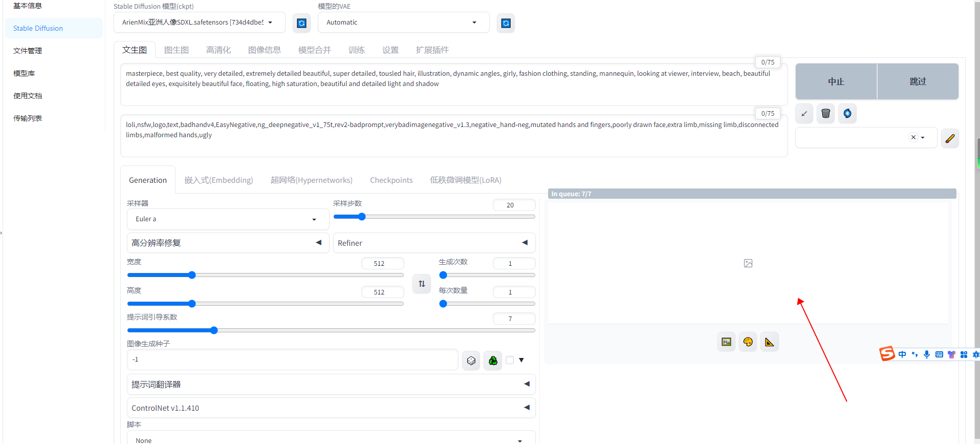Viewport: 980px width, 444px height.
Task: Click the triangle ruler icon under preview
Action: [769, 342]
